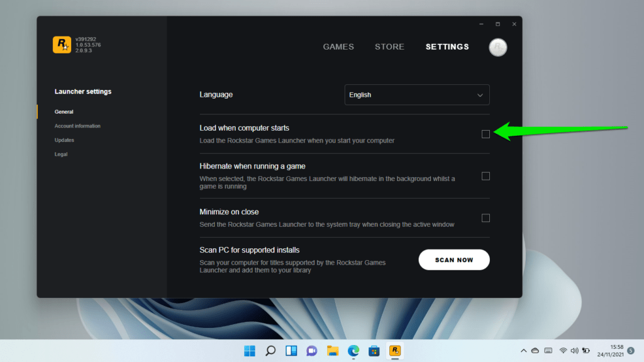
Task: Click the Rockstar Games logo icon
Action: [x=62, y=45]
